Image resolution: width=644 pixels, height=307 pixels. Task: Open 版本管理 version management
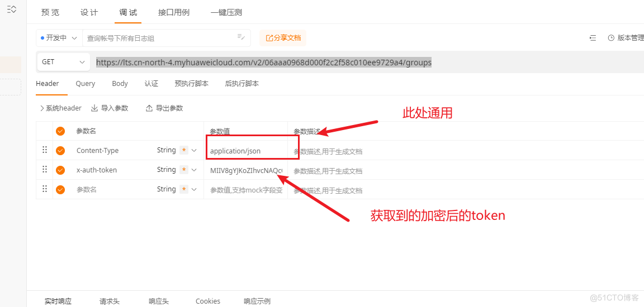click(626, 38)
